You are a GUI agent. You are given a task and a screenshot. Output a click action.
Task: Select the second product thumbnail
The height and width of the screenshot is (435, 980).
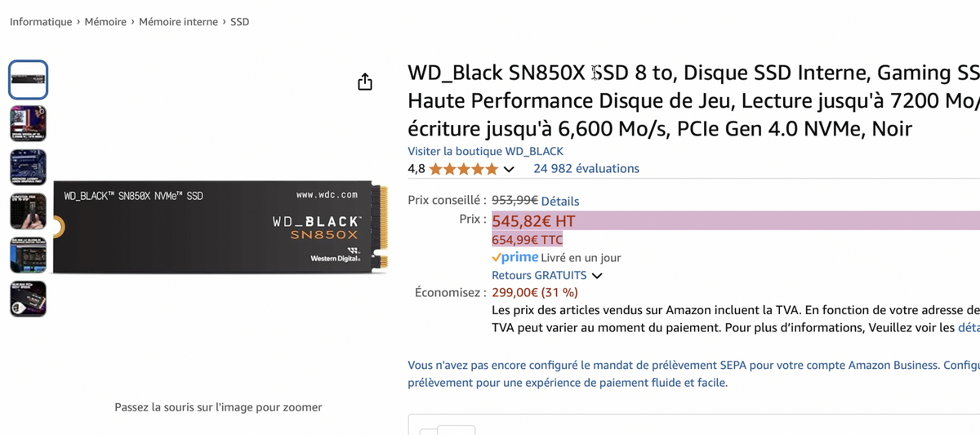tap(28, 124)
